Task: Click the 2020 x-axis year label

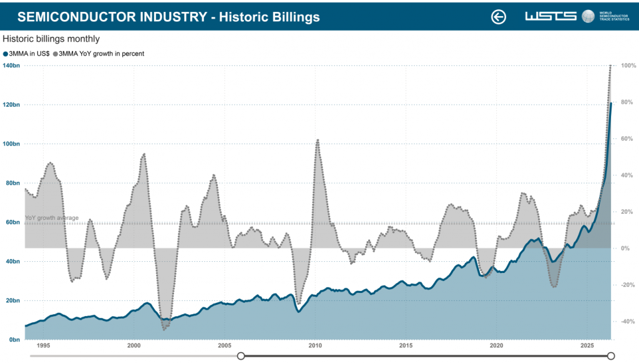Action: [x=496, y=346]
